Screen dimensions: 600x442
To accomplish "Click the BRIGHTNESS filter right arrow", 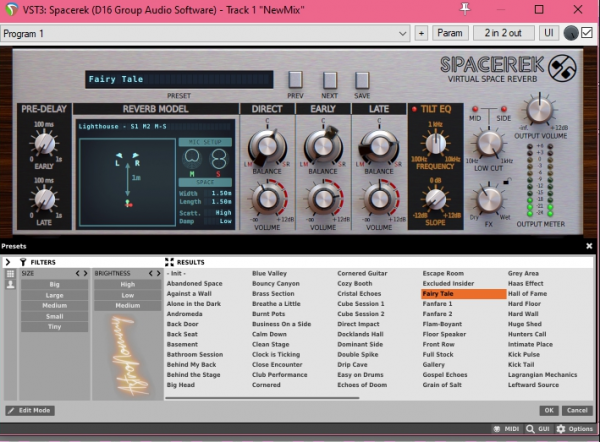I will point(158,273).
